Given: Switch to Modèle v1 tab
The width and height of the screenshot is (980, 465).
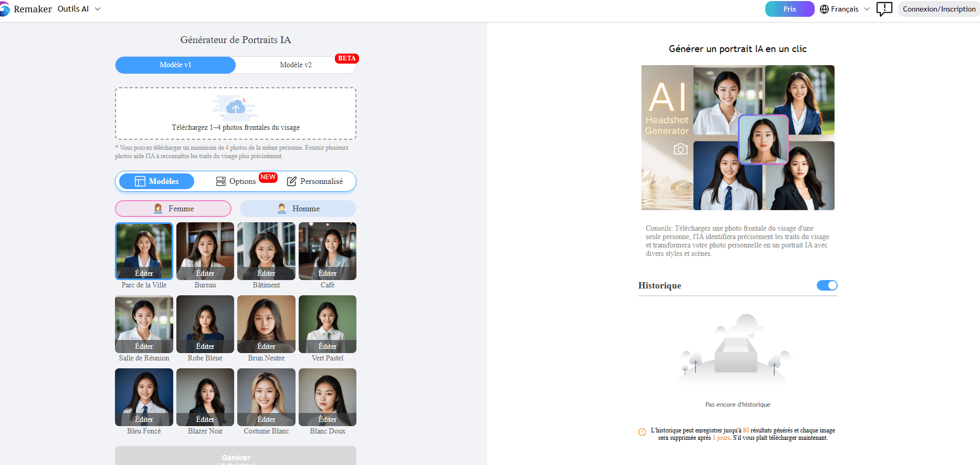Looking at the screenshot, I should pyautogui.click(x=175, y=65).
